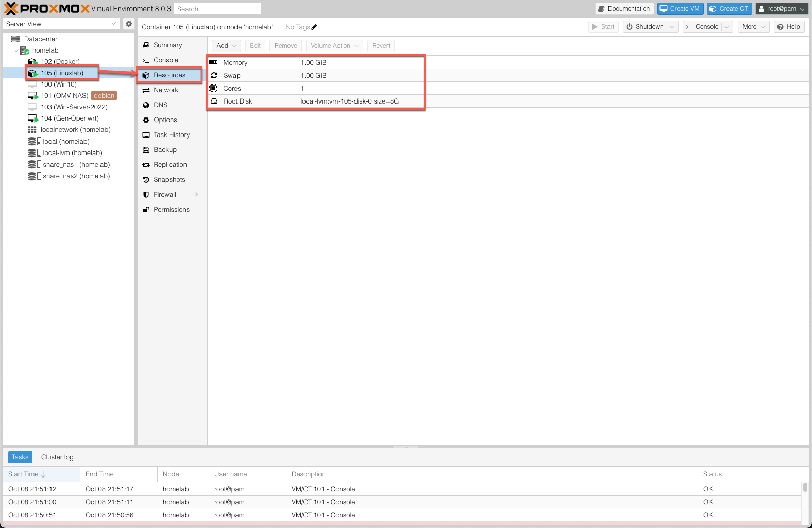Click the Datacenter server icon

point(15,39)
